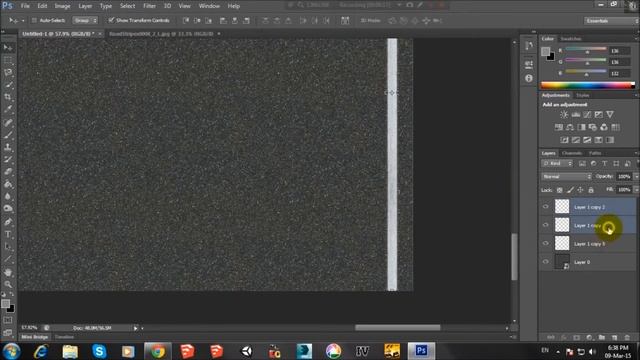Image resolution: width=640 pixels, height=360 pixels.
Task: Create a new layer from Layers panel footer
Action: pos(614,338)
